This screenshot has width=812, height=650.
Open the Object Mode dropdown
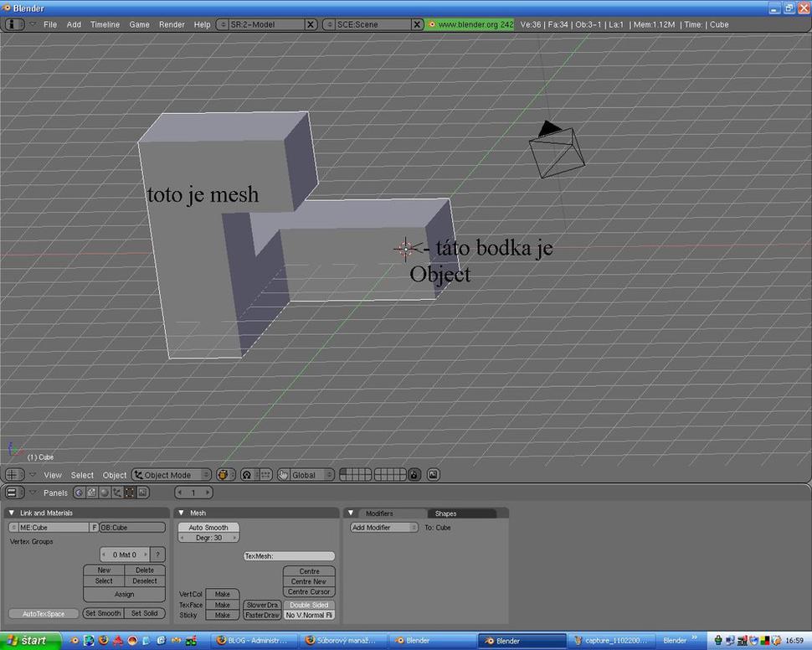pos(172,475)
